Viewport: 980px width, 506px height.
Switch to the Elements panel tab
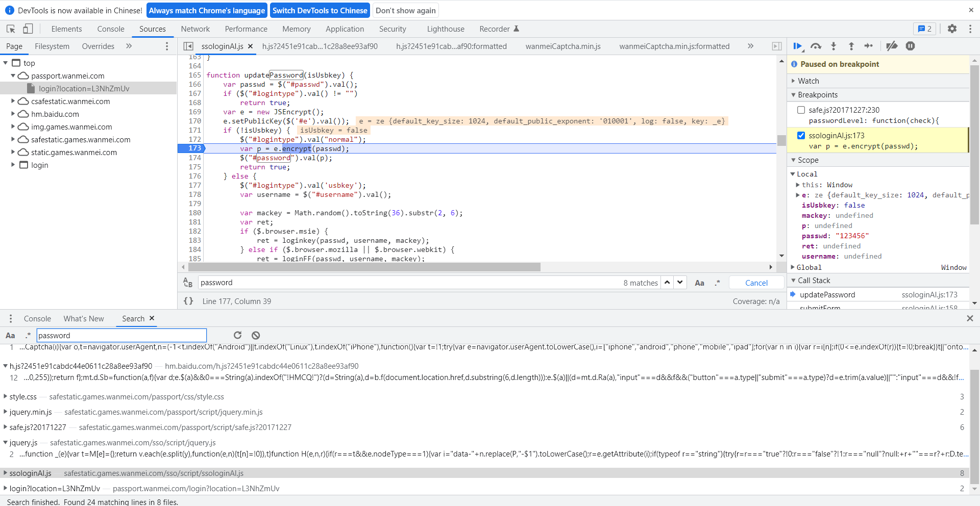click(66, 29)
